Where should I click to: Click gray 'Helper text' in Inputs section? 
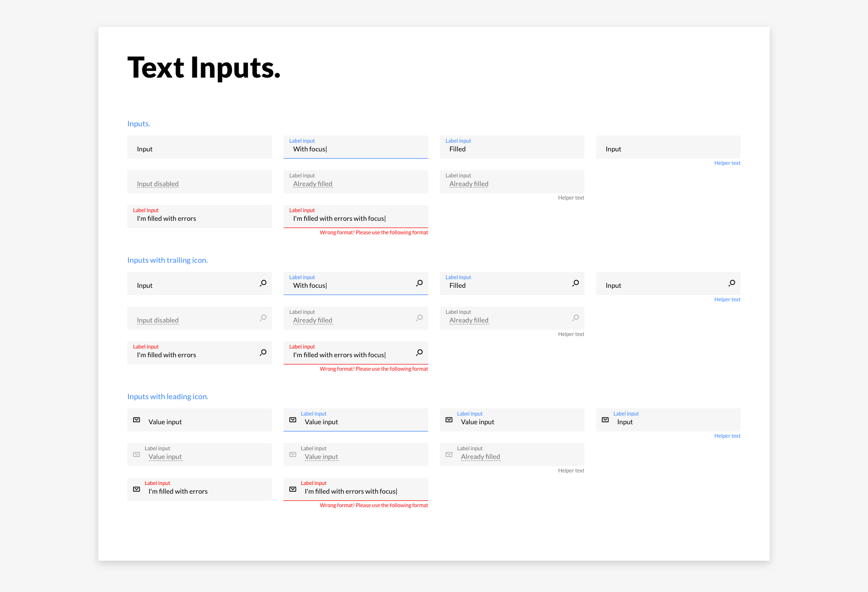click(571, 198)
